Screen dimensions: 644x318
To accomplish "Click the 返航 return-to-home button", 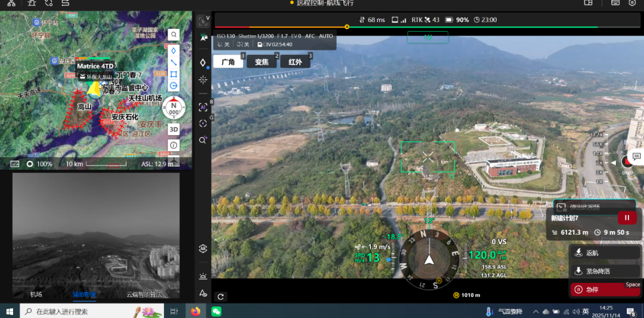I will click(605, 252).
